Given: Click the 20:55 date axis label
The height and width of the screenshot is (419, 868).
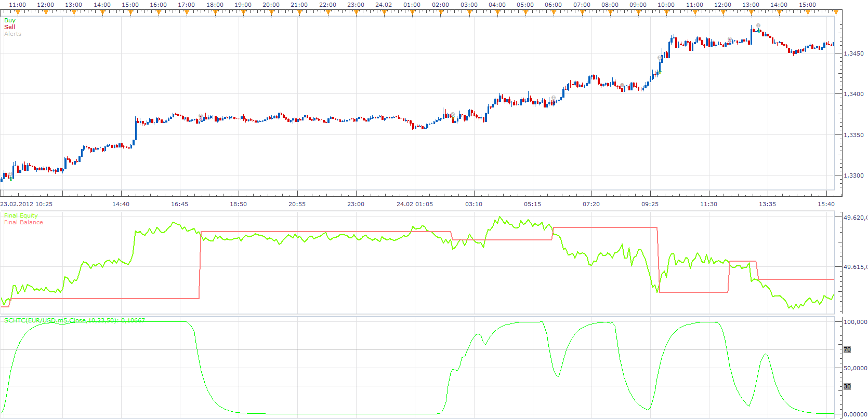Looking at the screenshot, I should coord(297,204).
